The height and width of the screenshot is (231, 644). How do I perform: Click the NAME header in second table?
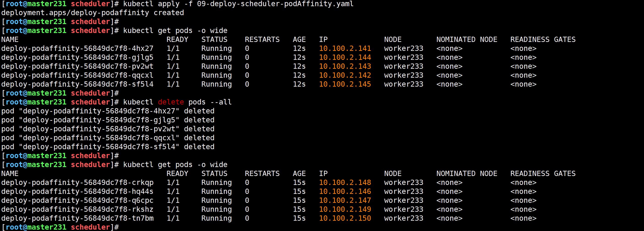(x=10, y=173)
